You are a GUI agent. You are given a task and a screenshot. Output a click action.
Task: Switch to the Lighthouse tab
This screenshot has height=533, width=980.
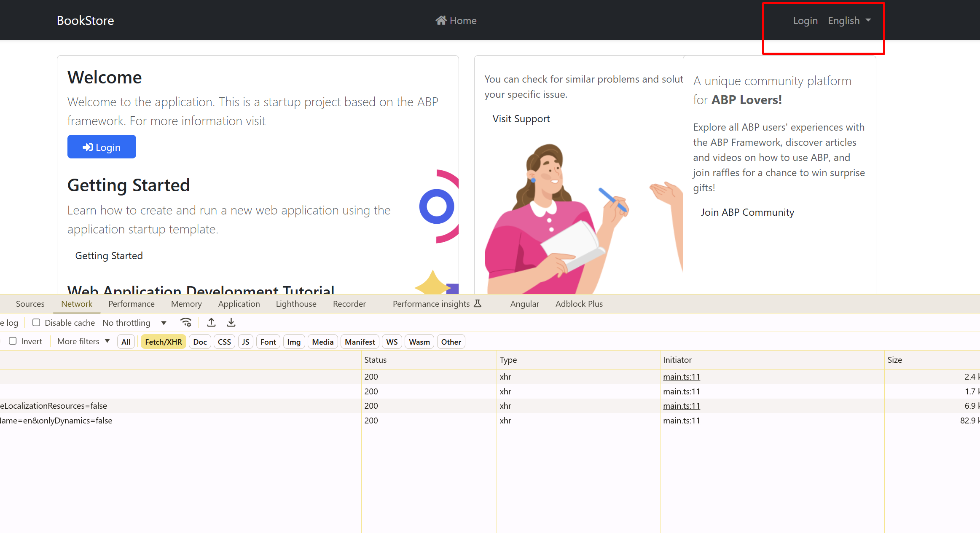pyautogui.click(x=296, y=304)
